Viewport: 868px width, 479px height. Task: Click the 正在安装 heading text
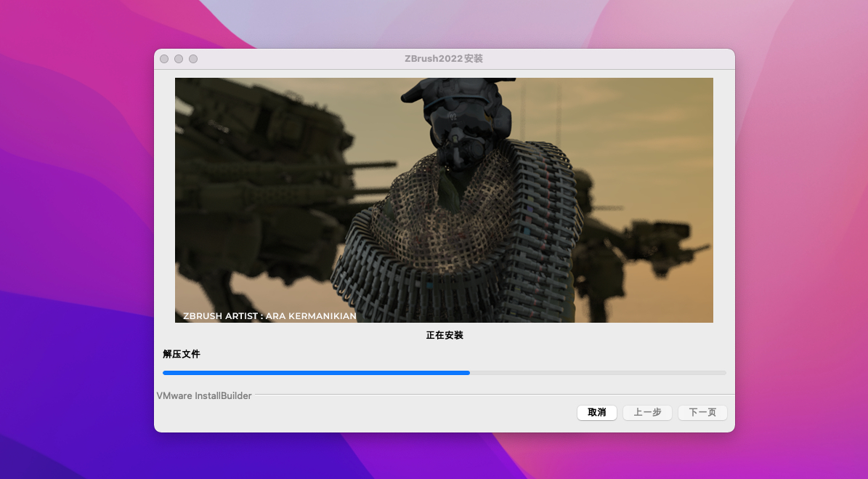(444, 335)
